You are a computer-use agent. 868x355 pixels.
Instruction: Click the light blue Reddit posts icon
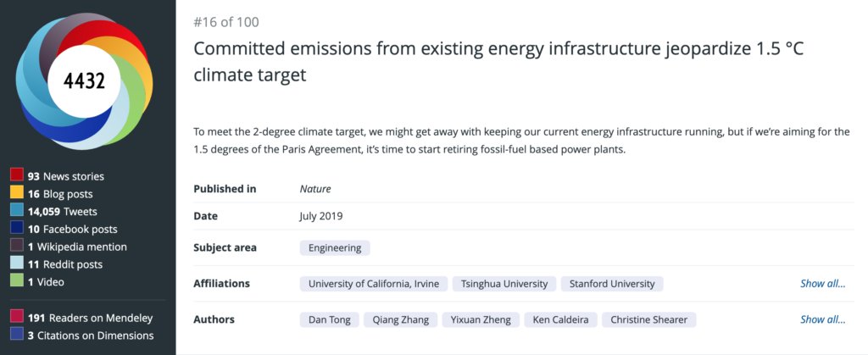[17, 264]
